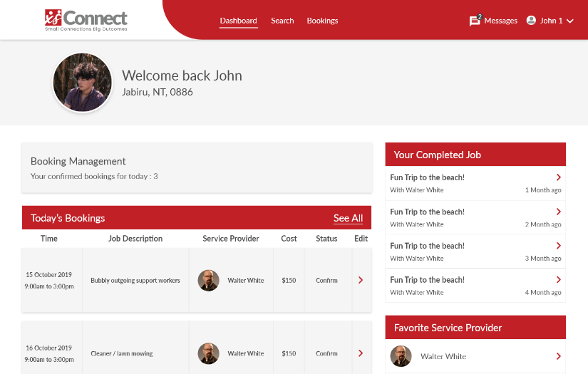
Task: Click the 'Your Completed Job' panel header
Action: coord(475,155)
